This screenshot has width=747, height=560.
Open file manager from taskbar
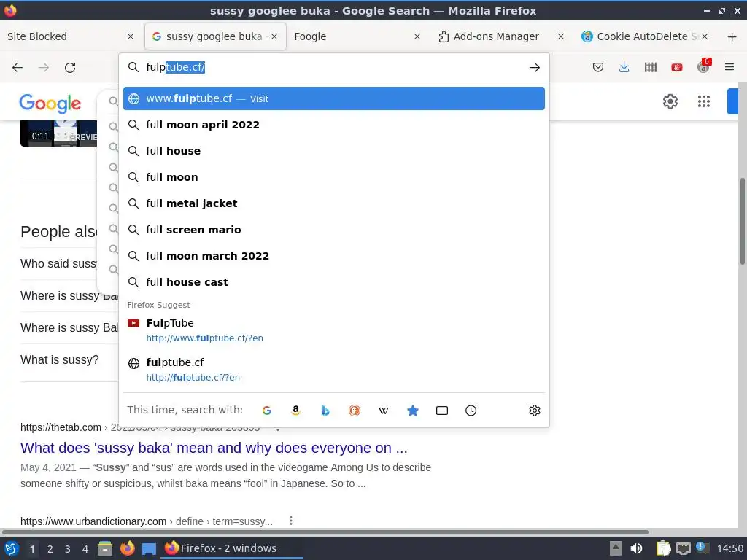(x=105, y=548)
